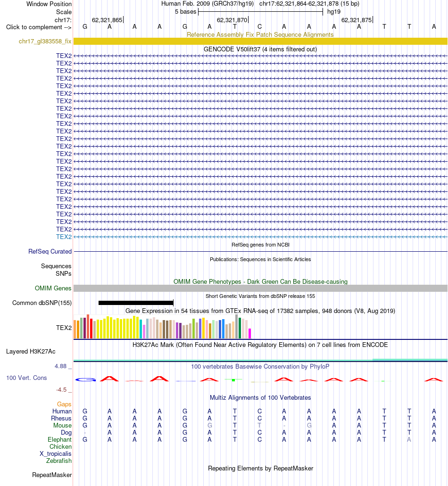Screen dimensions: 448x486
Task: Open 'Repeating Elements by RepeatMasker' track title
Action: tap(260, 469)
